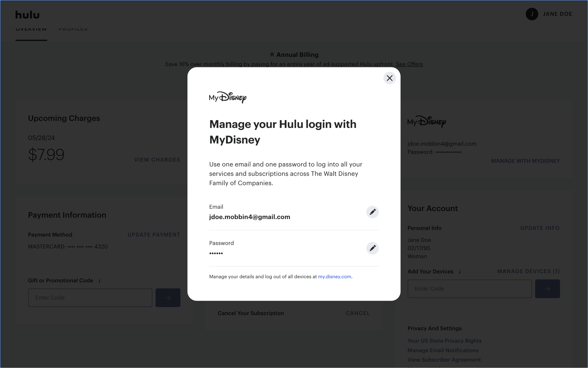Focus the promotional code Enter Code field

tap(90, 297)
